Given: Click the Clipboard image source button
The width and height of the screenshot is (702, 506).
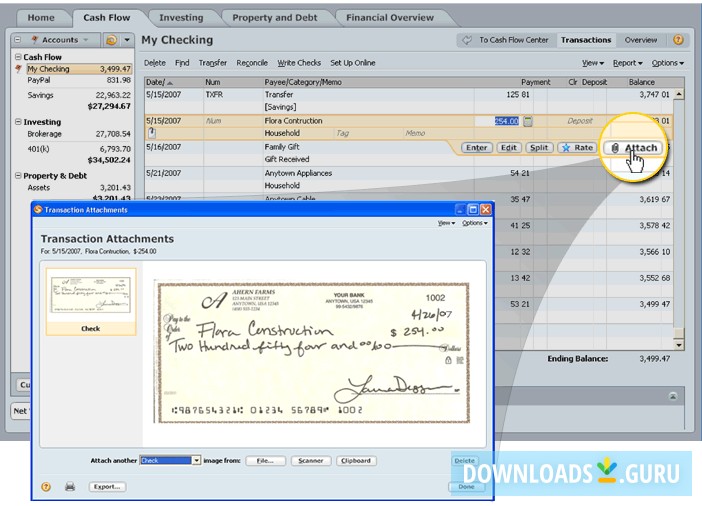Looking at the screenshot, I should [x=356, y=460].
